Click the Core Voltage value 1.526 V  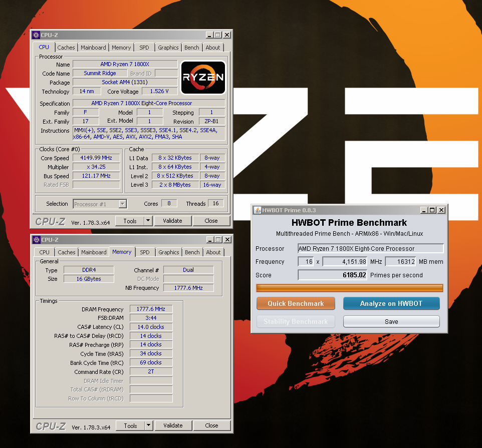(x=159, y=91)
